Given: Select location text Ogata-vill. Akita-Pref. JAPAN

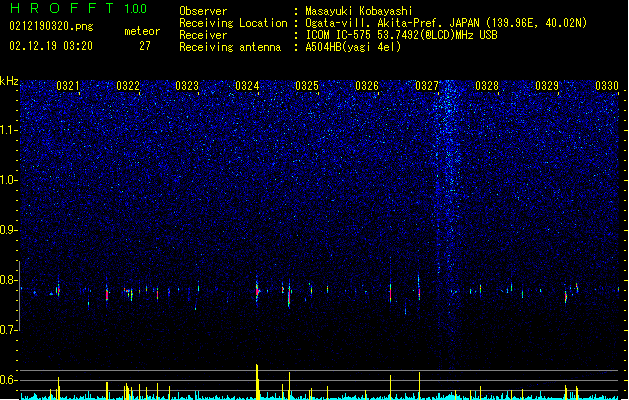Looking at the screenshot, I should [x=392, y=23].
